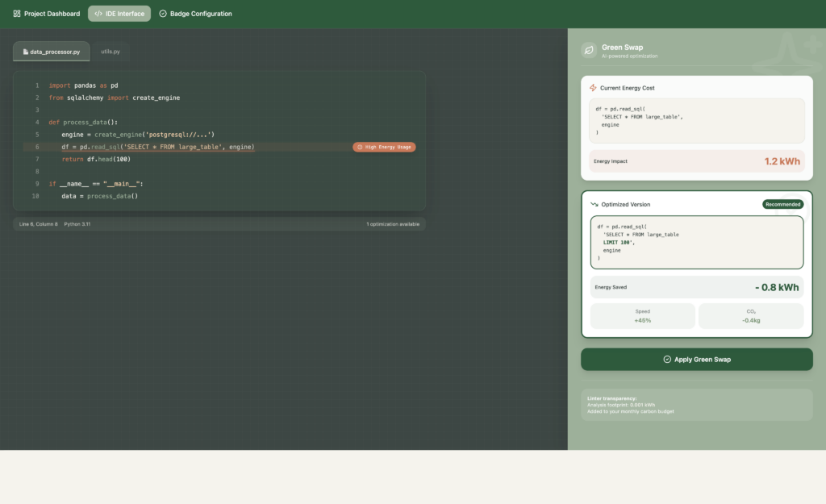Select the optimized code snippet with LIMIT 100
This screenshot has height=504, width=826.
pos(696,242)
